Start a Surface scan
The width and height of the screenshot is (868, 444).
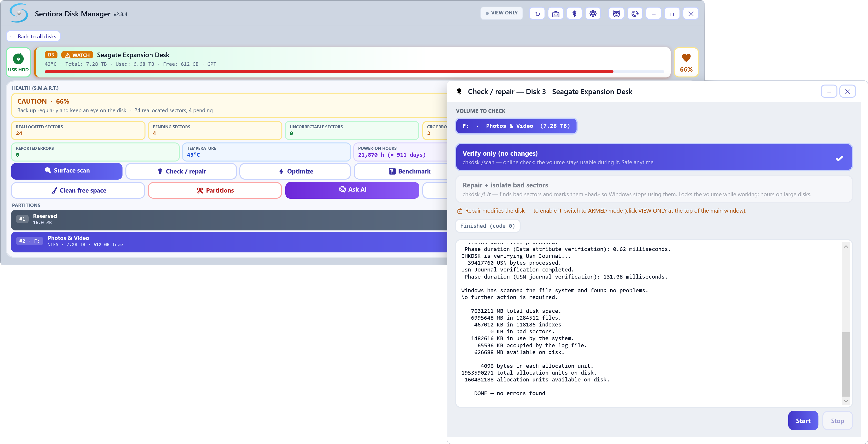click(x=67, y=171)
